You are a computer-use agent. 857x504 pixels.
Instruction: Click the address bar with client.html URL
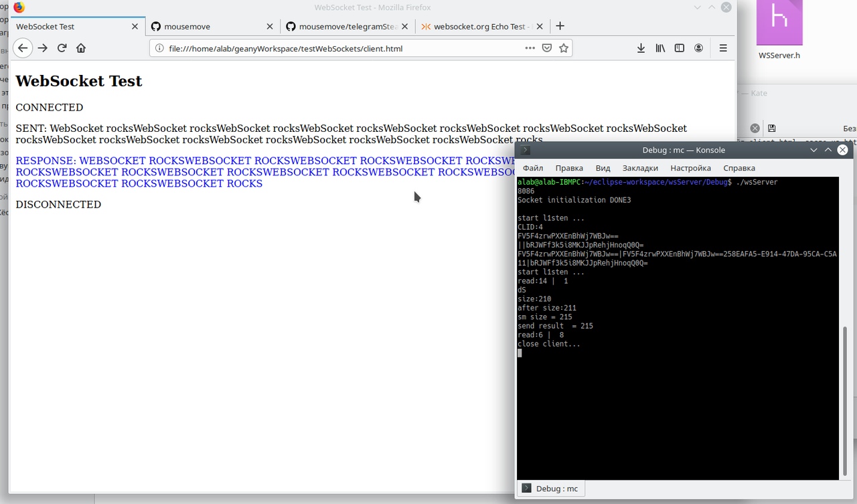(x=335, y=48)
